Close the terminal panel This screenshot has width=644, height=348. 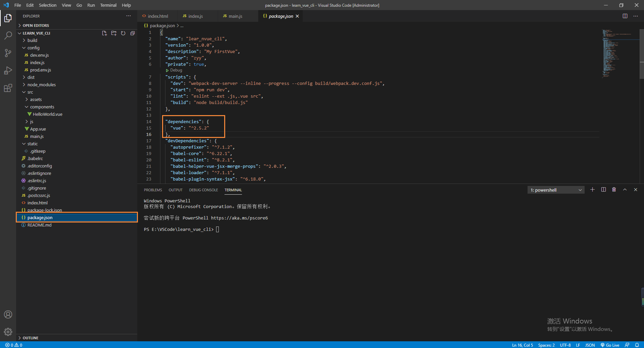tap(636, 190)
